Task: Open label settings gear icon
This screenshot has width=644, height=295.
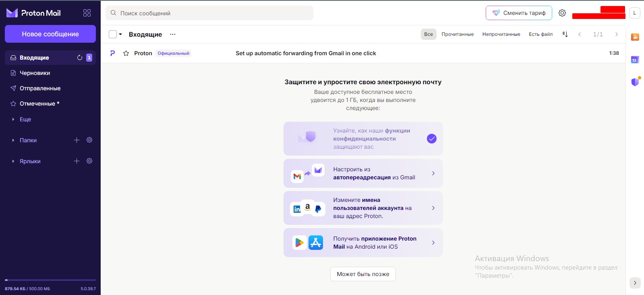Action: coord(89,161)
